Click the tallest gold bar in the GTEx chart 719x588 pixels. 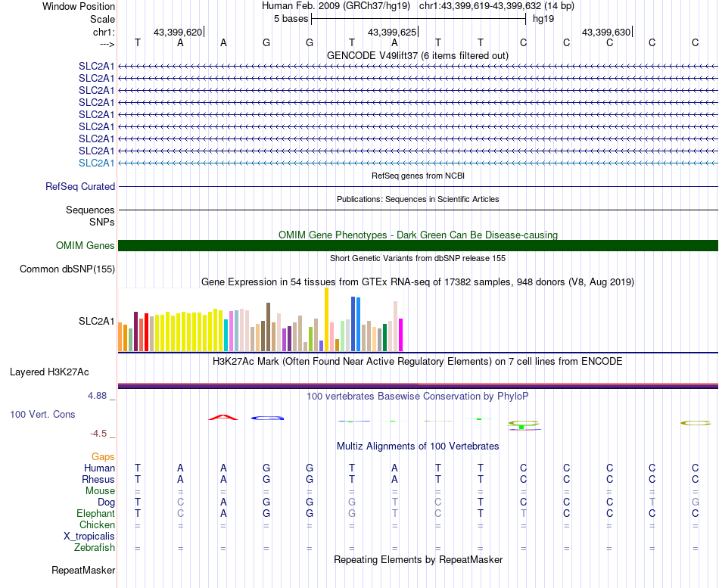click(326, 319)
